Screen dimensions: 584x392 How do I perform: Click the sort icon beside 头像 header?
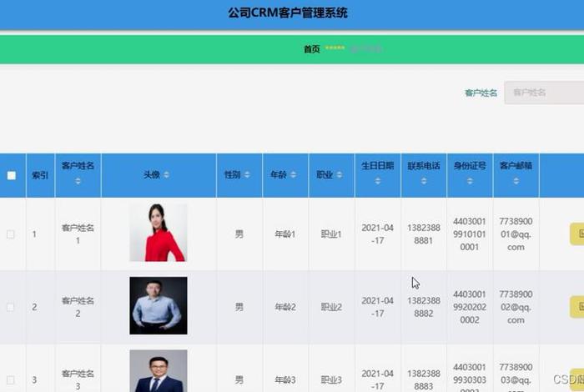[166, 175]
